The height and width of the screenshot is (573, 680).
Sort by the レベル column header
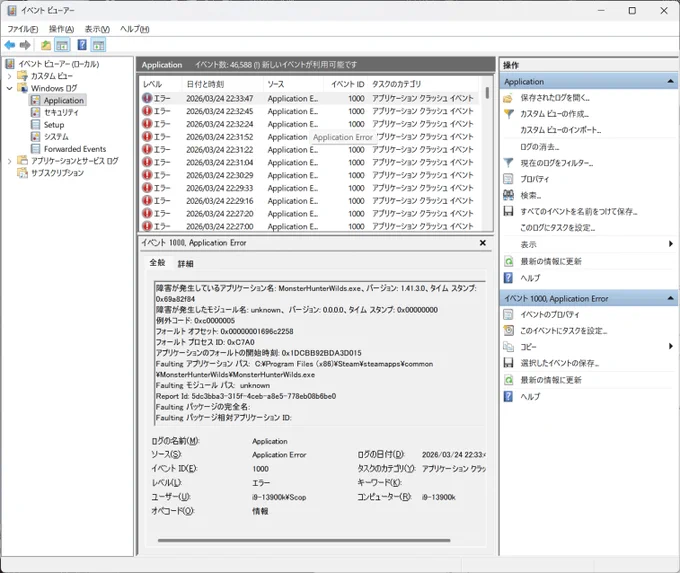(x=160, y=84)
